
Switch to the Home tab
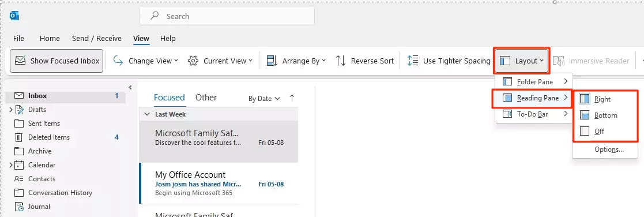50,38
